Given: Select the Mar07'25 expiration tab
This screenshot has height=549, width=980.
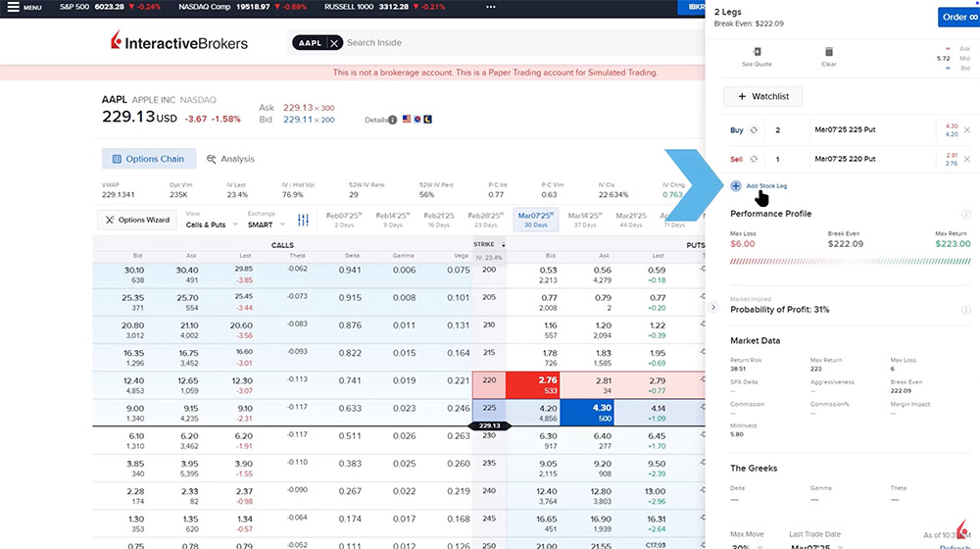Looking at the screenshot, I should tap(536, 220).
